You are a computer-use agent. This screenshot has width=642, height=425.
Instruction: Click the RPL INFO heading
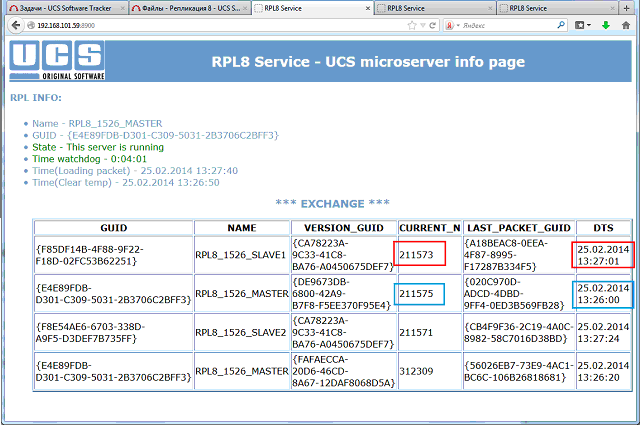point(36,98)
